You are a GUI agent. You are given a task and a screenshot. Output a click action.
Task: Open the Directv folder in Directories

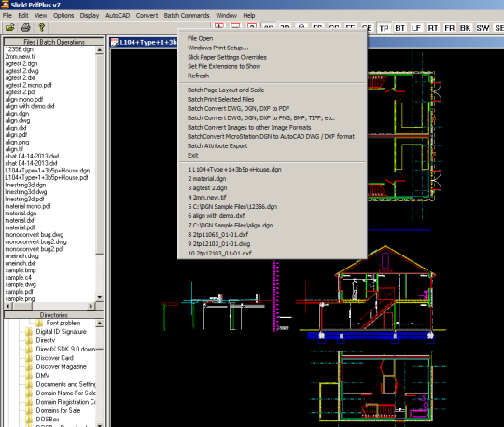tap(46, 340)
